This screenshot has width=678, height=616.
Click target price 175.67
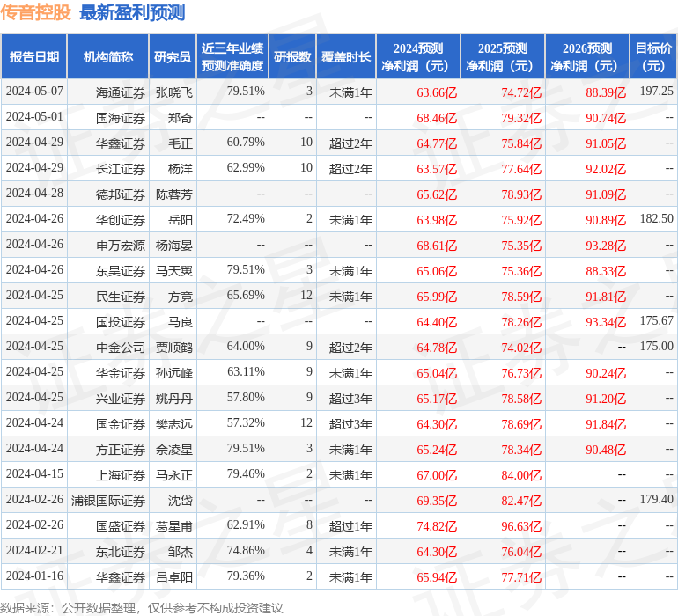(656, 320)
